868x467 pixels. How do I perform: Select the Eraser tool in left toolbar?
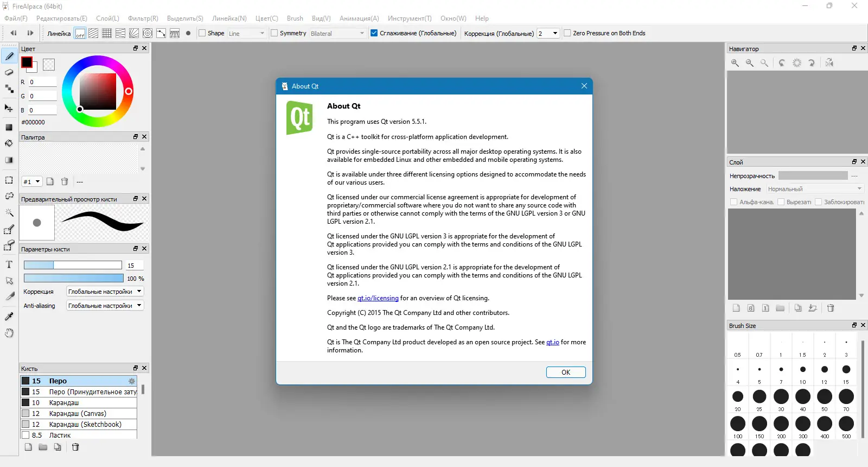click(9, 72)
